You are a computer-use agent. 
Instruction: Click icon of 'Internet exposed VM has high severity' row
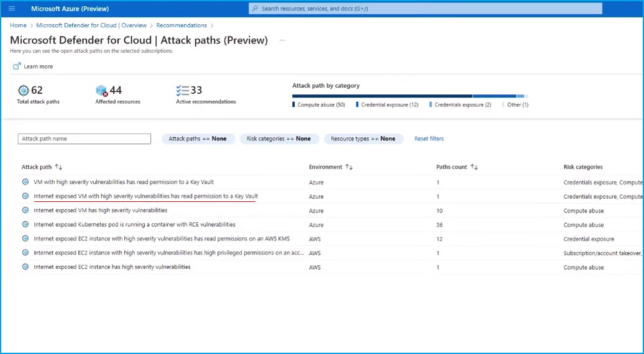(25, 211)
